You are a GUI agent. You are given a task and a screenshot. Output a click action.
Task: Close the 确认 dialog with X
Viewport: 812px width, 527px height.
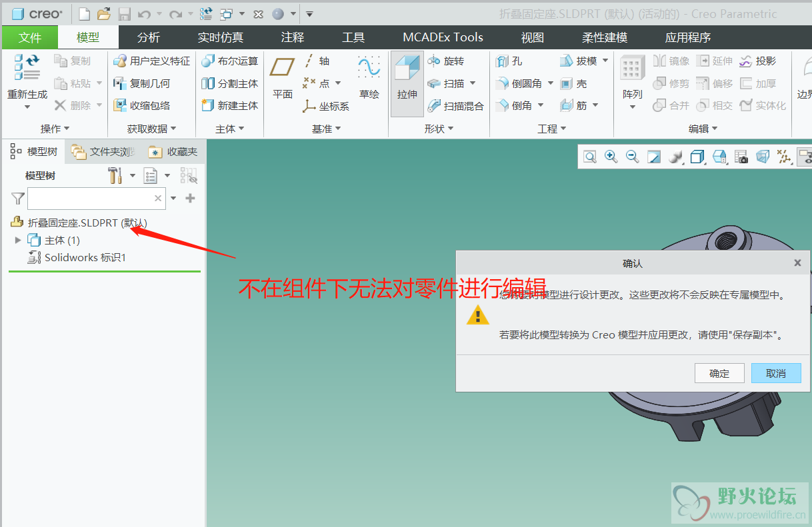797,263
